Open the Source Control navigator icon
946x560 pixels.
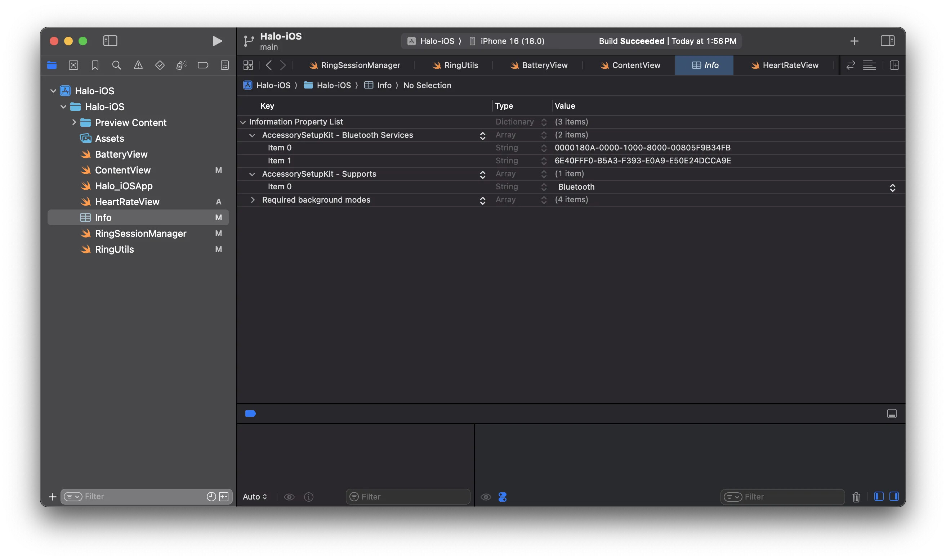click(x=73, y=65)
